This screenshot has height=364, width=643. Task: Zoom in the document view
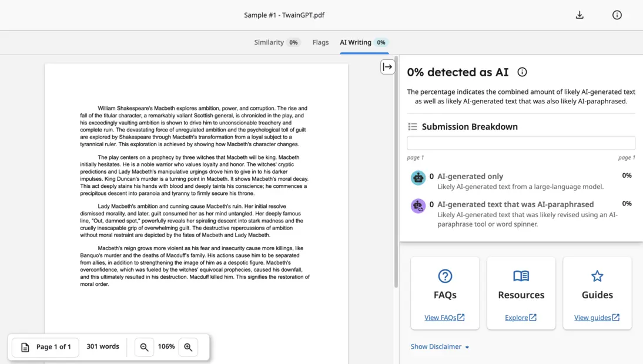(188, 347)
